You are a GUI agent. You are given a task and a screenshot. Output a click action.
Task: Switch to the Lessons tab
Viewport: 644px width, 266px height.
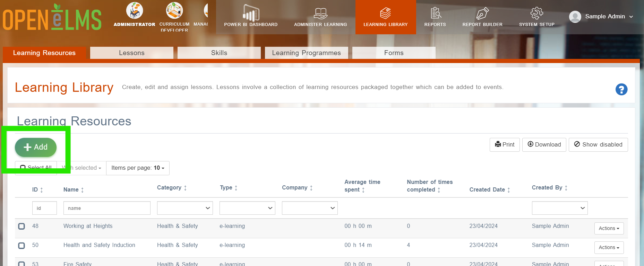click(132, 53)
